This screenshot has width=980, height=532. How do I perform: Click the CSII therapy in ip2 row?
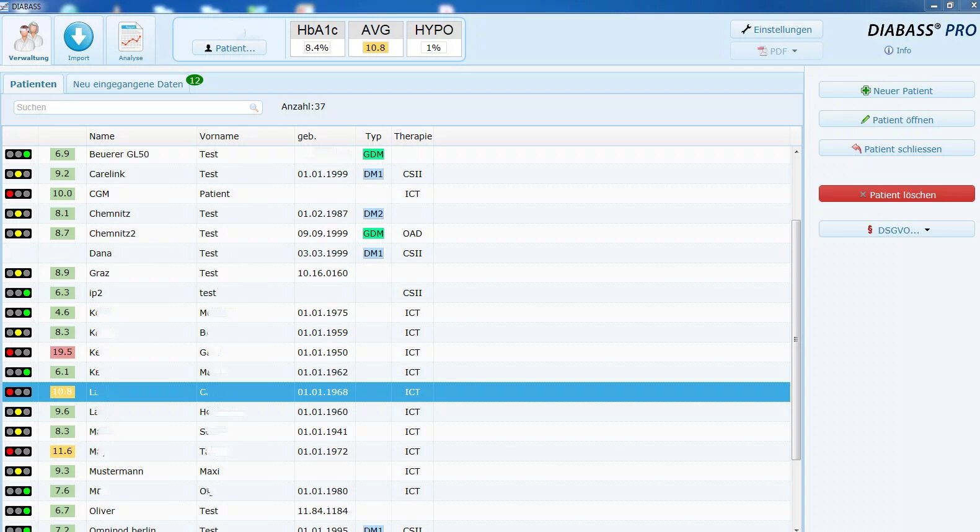pyautogui.click(x=412, y=293)
